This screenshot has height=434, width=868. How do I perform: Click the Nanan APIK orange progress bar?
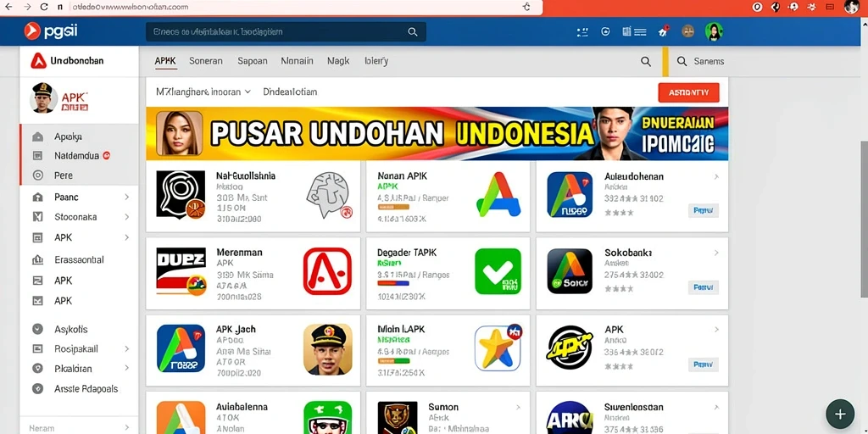pos(393,207)
